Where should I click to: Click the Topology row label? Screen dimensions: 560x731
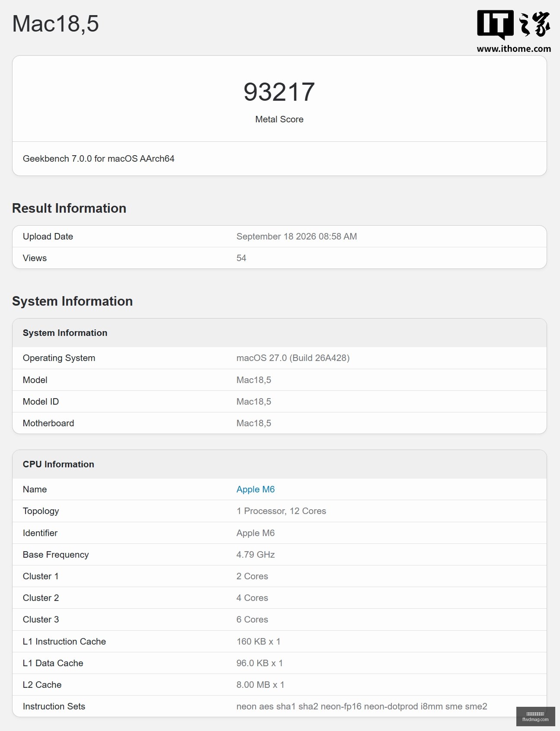click(x=41, y=511)
